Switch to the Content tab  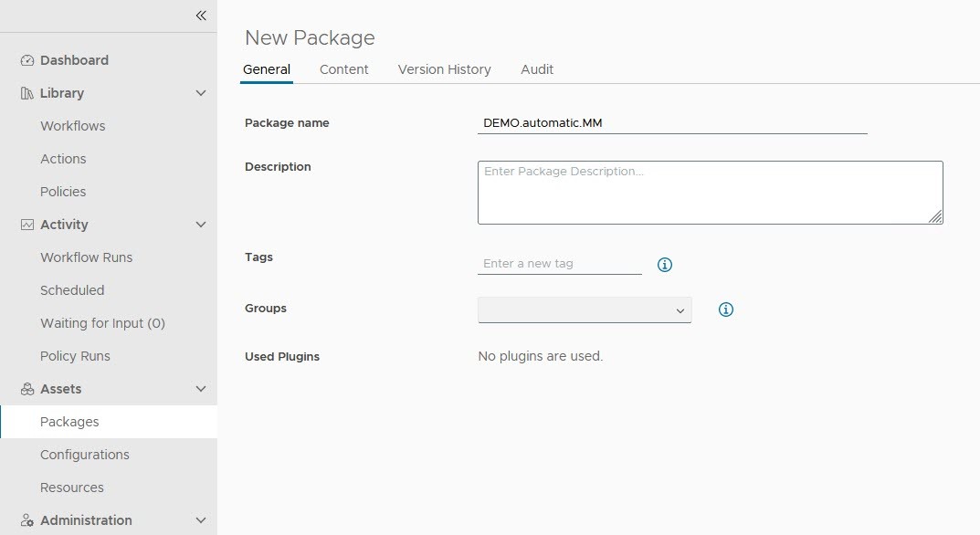[x=343, y=69]
